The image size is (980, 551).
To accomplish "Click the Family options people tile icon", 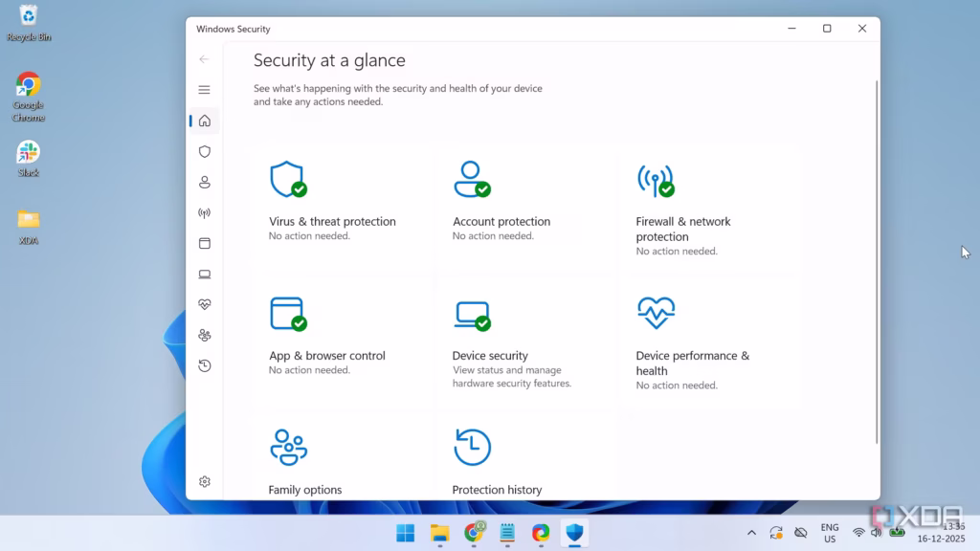I will (288, 448).
